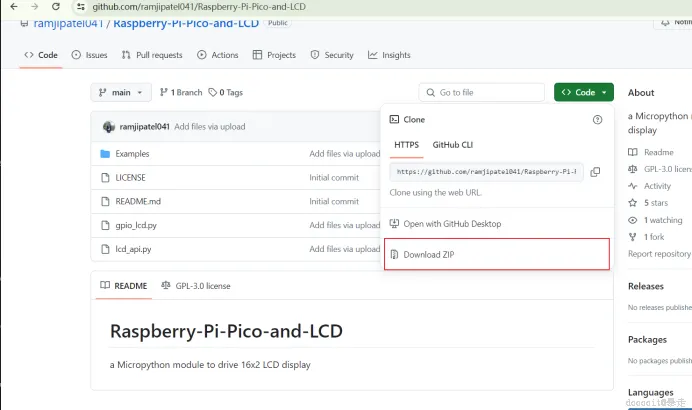View 1 watching link

point(655,220)
